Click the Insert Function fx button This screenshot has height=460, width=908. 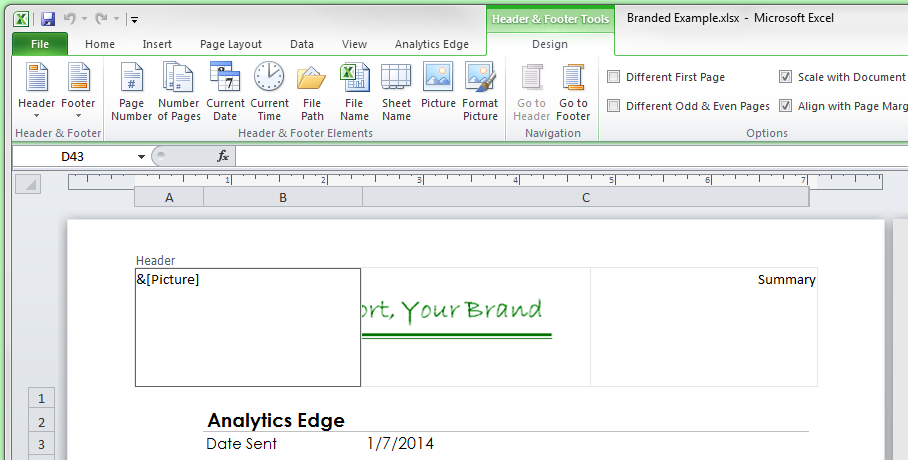223,156
